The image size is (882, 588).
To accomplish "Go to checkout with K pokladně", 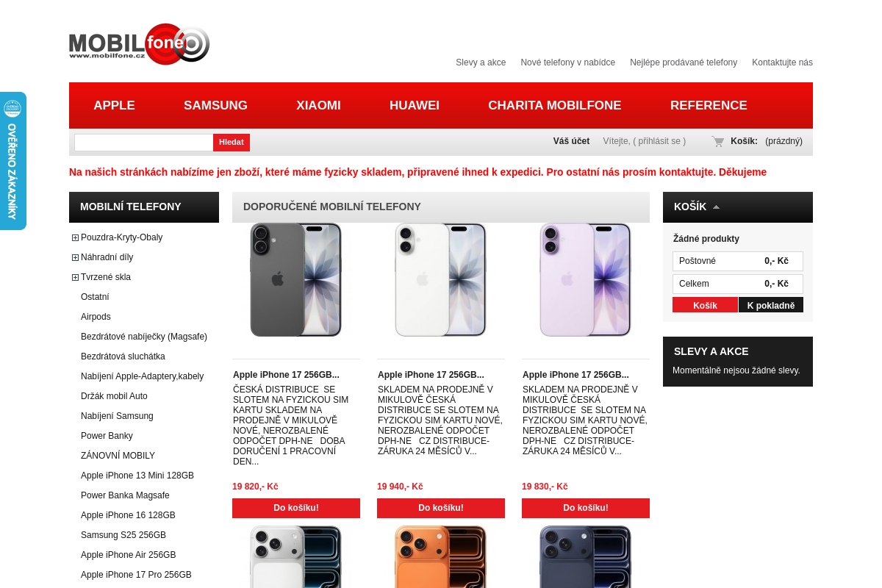I will pos(771,305).
